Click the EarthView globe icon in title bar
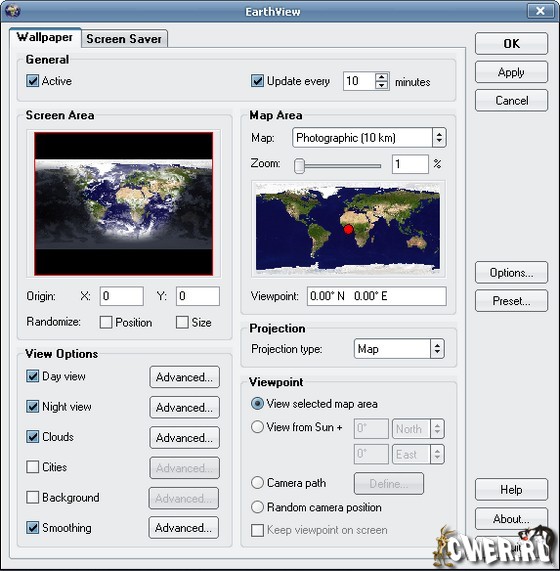 click(12, 11)
